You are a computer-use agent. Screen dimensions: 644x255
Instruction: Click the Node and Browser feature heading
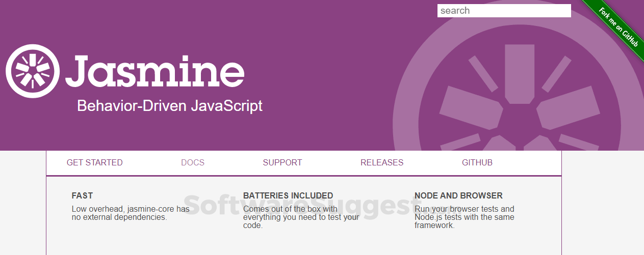point(458,195)
